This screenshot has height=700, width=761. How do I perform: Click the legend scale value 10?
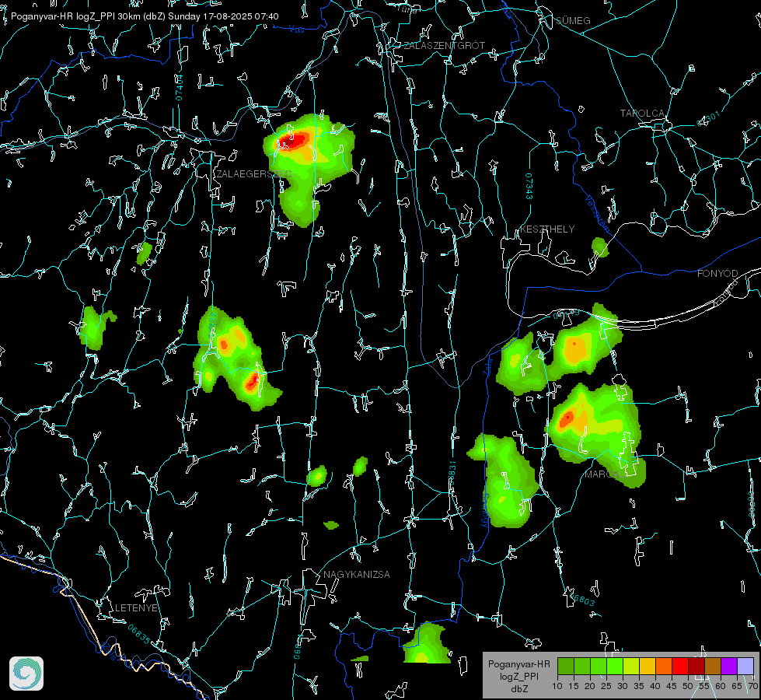pyautogui.click(x=557, y=687)
